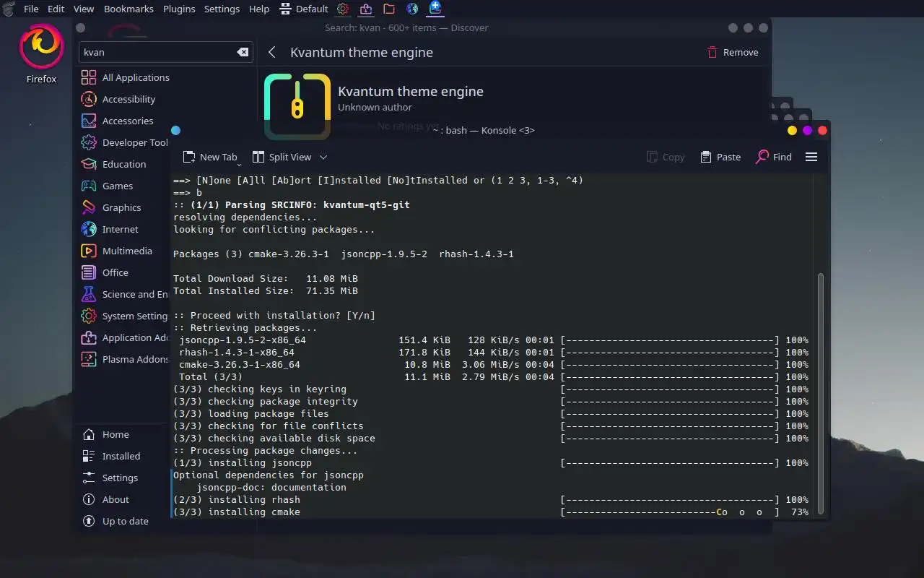Open the View menu

click(x=84, y=9)
